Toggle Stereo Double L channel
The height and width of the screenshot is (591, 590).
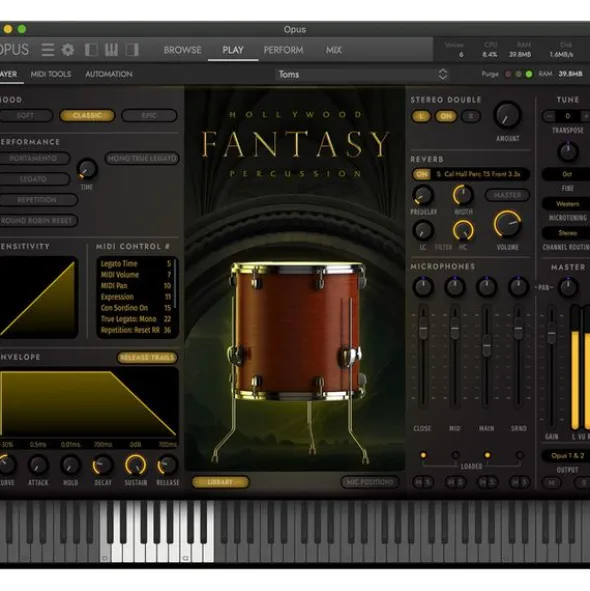pos(421,116)
